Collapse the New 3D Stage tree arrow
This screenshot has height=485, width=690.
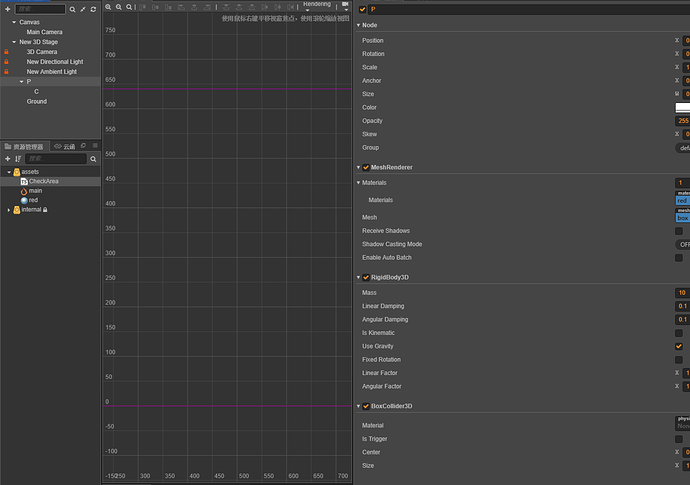(14, 42)
